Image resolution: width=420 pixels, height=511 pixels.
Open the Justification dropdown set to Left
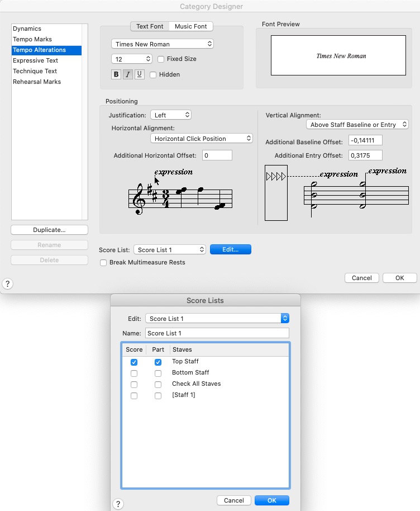[171, 115]
